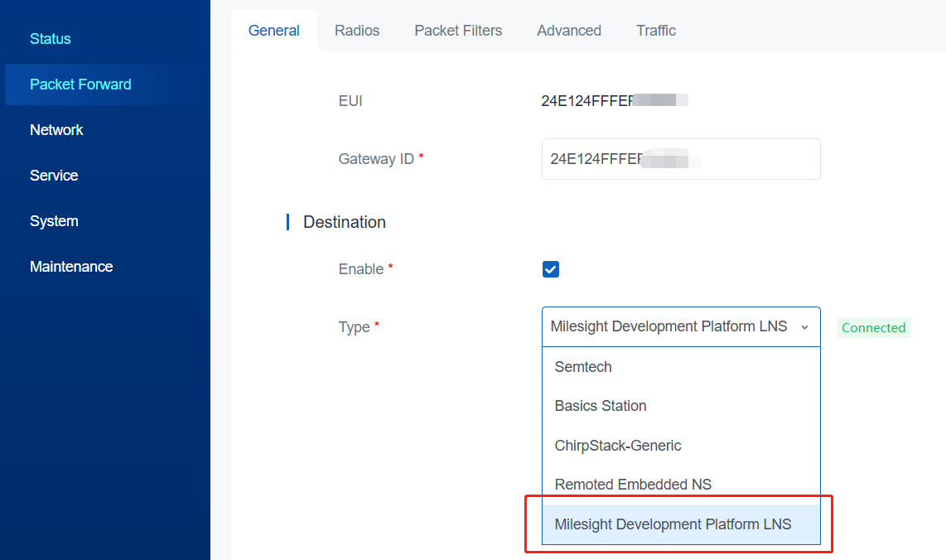Click the EUI value 24E124FFFE
Viewport: 946px width, 560px height.
point(614,101)
